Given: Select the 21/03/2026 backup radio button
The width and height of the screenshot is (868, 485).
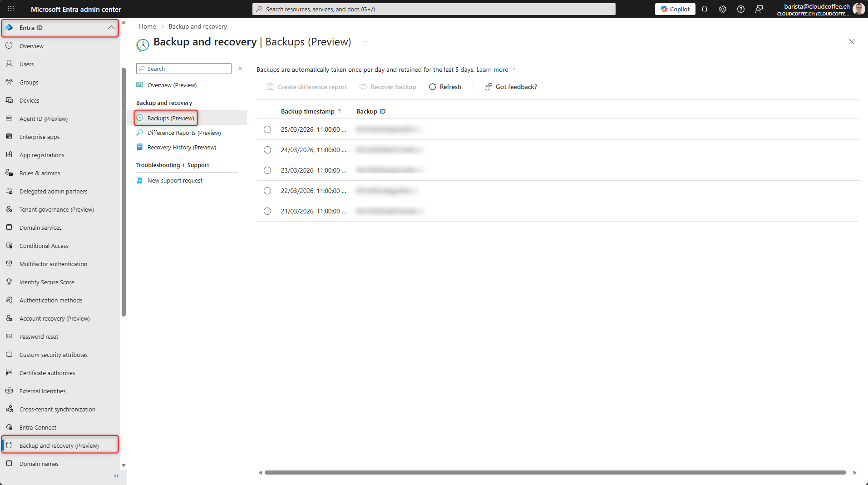Looking at the screenshot, I should [267, 211].
